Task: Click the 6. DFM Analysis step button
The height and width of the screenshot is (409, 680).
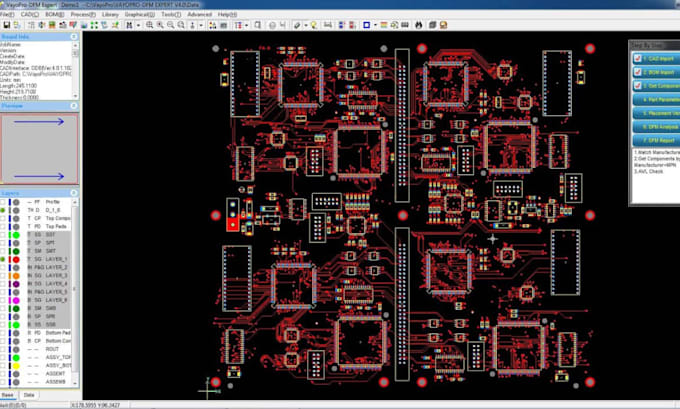Action: [x=657, y=127]
